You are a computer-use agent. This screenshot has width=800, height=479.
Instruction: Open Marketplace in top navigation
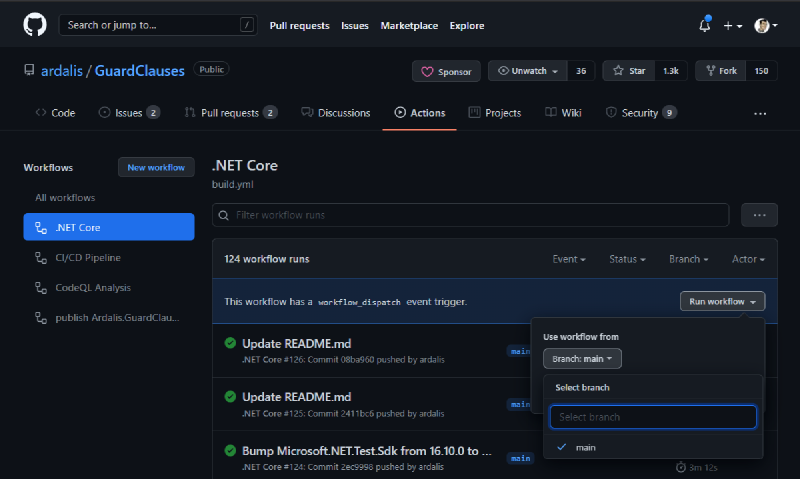click(x=409, y=26)
